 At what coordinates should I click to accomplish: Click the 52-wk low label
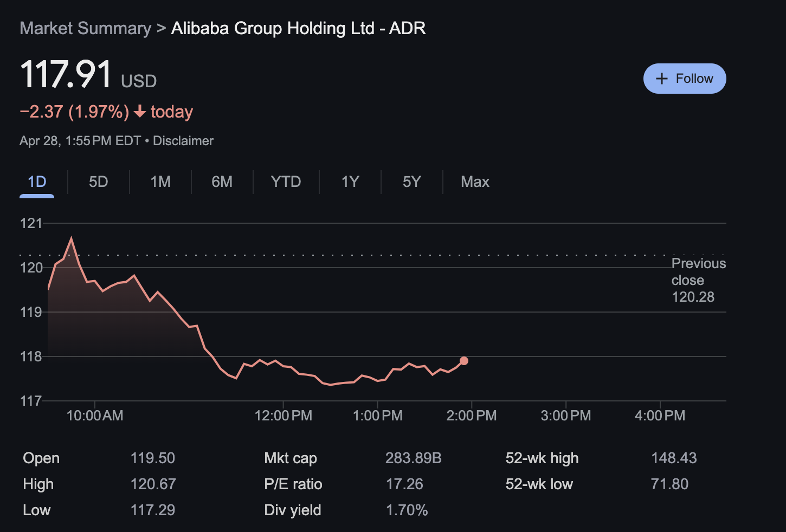(539, 484)
